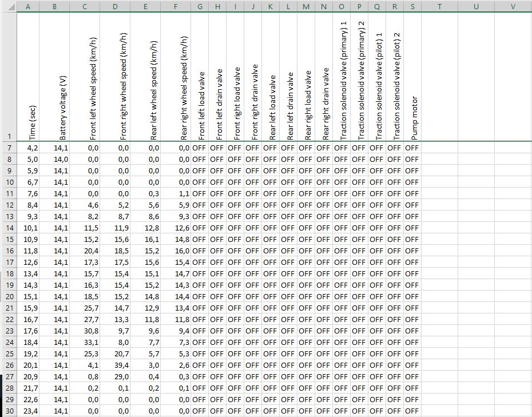532x417 pixels.
Task: Select column V header
Action: [513, 6]
